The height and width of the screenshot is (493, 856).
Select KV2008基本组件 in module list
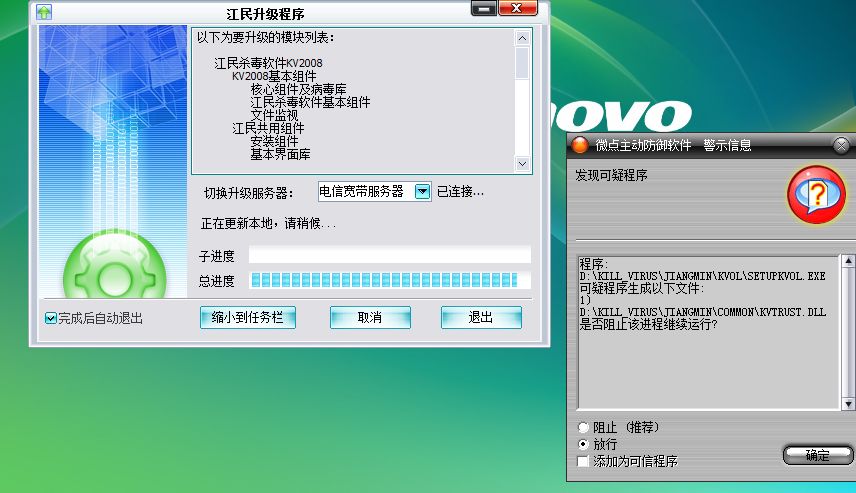(x=274, y=76)
